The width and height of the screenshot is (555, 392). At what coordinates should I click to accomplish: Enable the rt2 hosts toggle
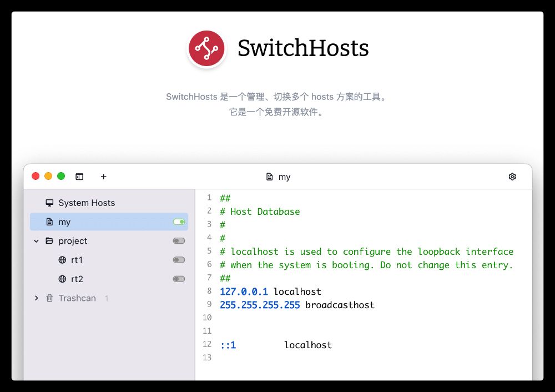(x=178, y=279)
